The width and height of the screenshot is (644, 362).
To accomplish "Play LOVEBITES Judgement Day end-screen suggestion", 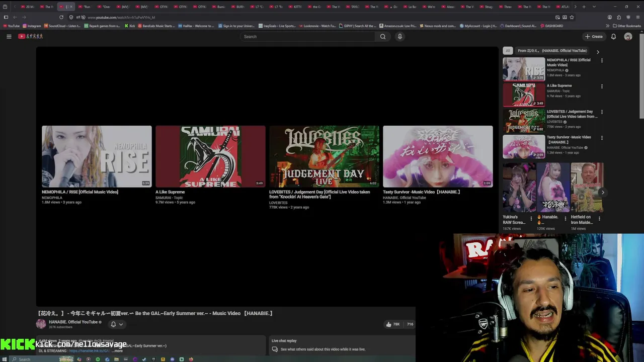I will pyautogui.click(x=324, y=156).
